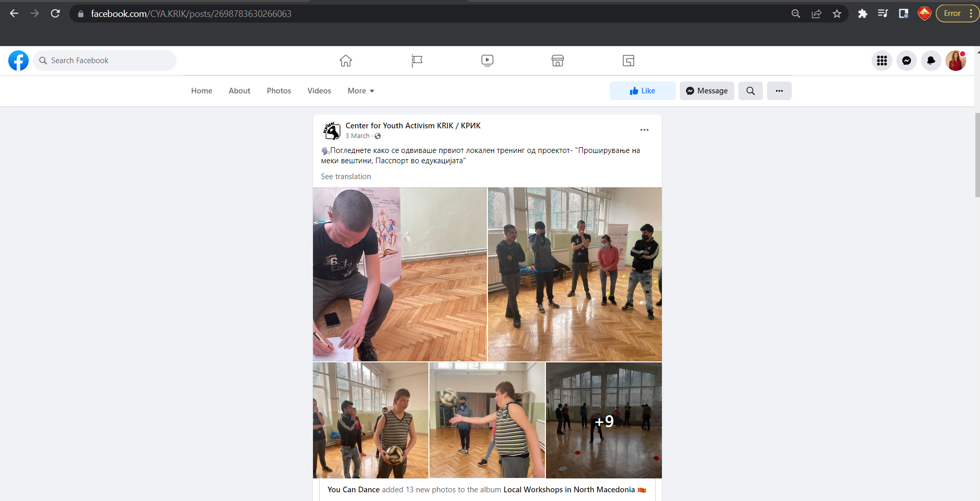
Task: Open the Photos tab
Action: click(279, 91)
